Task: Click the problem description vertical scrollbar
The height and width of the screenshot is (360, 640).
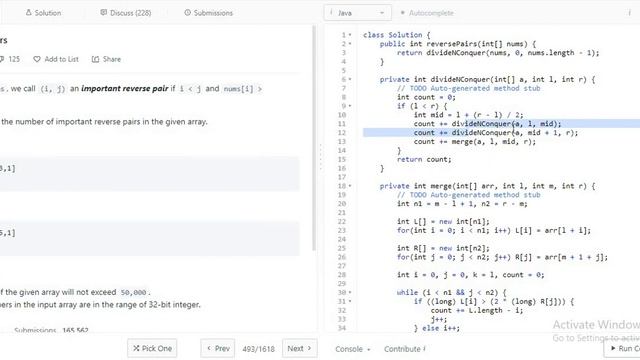Action: tap(314, 138)
